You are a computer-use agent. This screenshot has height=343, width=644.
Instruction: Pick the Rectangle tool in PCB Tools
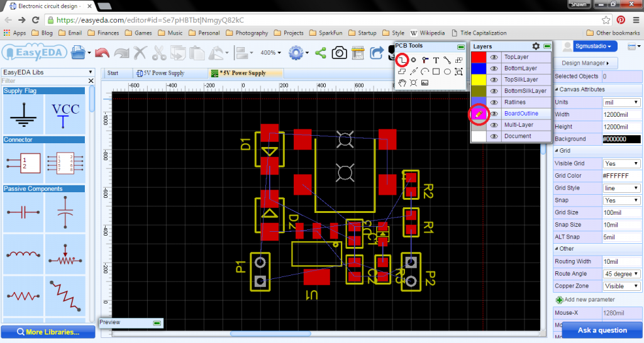click(436, 72)
